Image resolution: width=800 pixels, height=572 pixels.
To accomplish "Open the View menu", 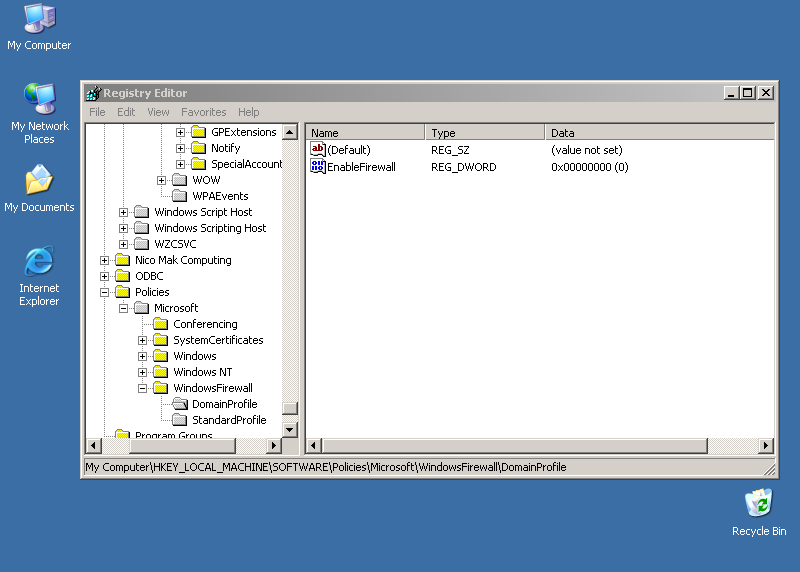I will coord(158,112).
